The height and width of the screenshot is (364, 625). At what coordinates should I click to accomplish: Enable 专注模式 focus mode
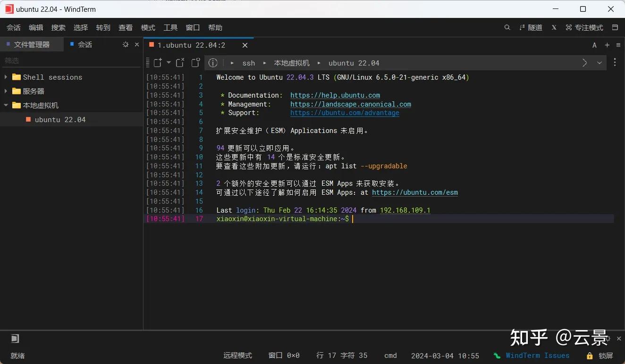584,27
